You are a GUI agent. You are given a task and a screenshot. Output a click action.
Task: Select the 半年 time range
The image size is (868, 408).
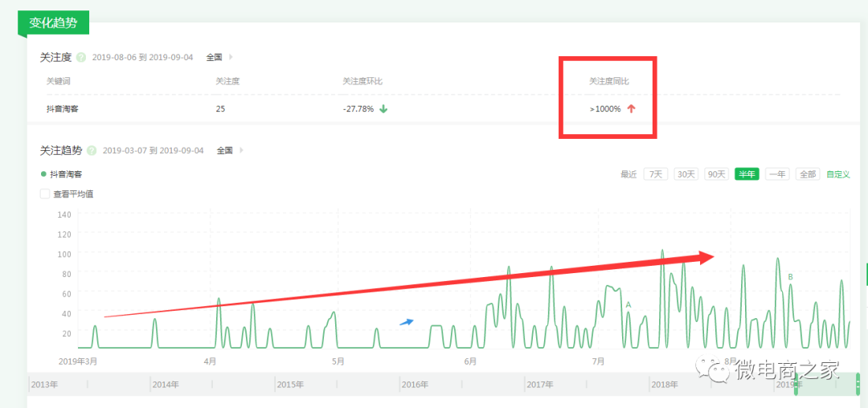point(747,174)
